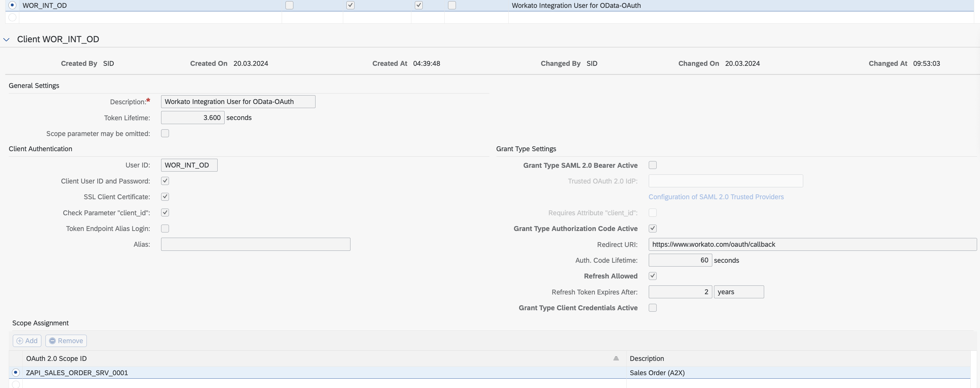The image size is (980, 388).
Task: Open Configuration of SAML 2.0 Trusted Providers link
Action: click(715, 197)
